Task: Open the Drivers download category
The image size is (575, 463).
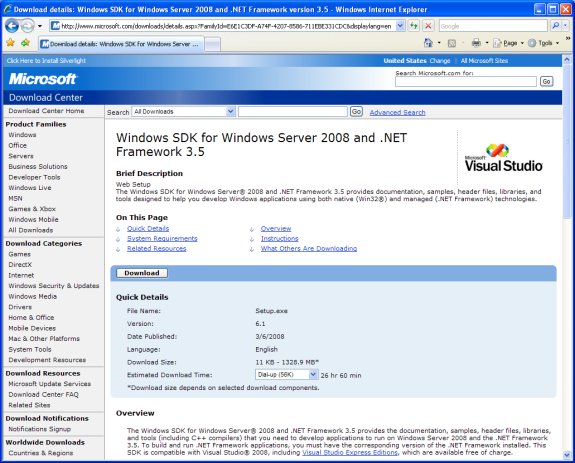Action: pos(20,307)
